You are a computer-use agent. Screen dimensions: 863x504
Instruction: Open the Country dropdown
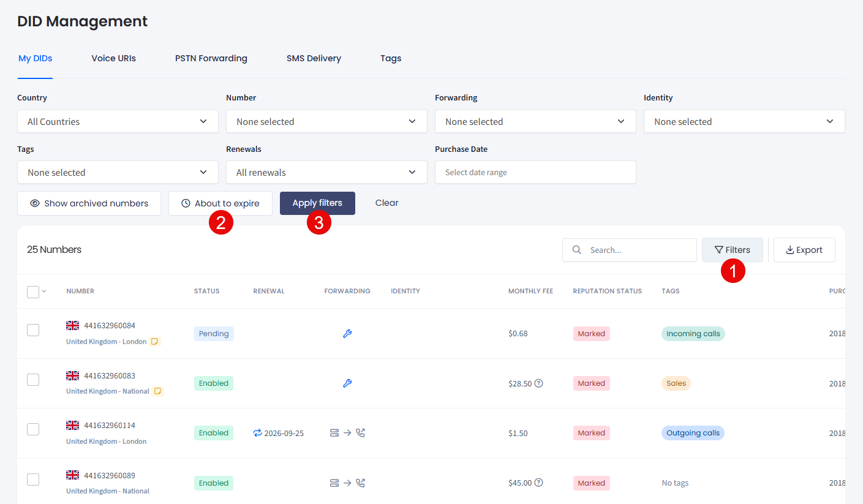click(118, 121)
